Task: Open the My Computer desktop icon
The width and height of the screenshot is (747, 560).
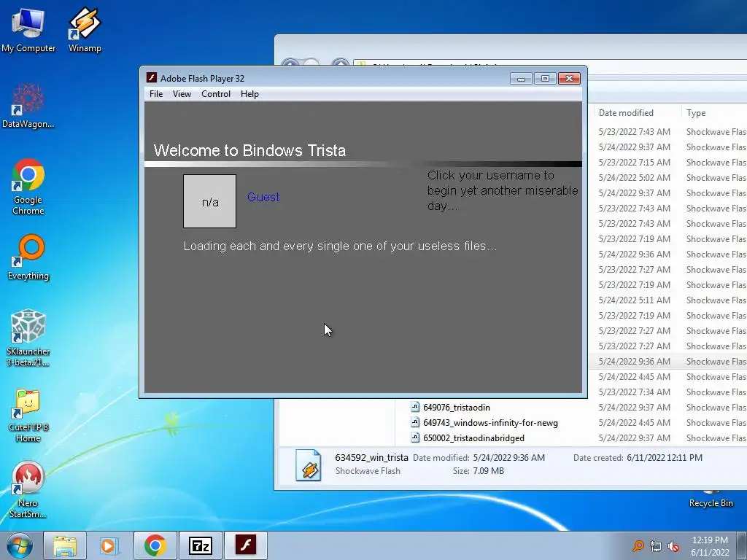Action: pos(28,29)
